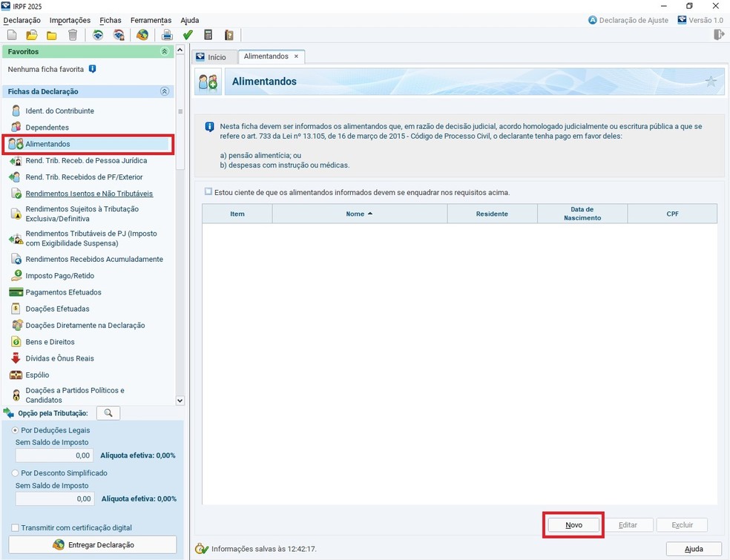Screen dimensions: 730x560
Task: Sort table by Nome column header
Action: click(359, 214)
